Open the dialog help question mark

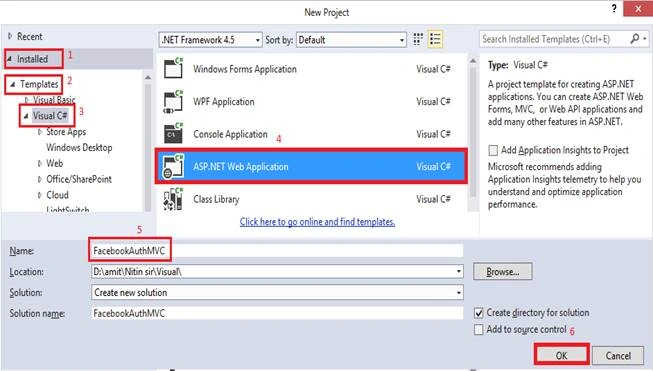(x=614, y=8)
